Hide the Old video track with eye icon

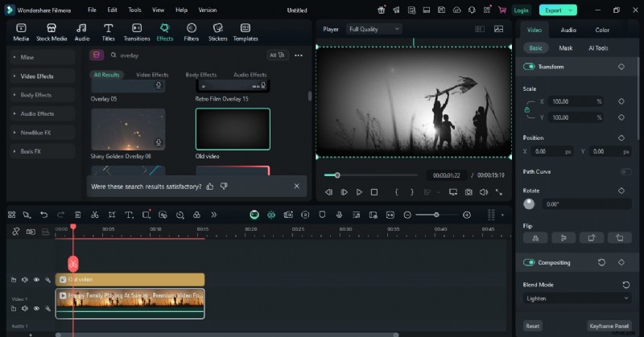[36, 280]
